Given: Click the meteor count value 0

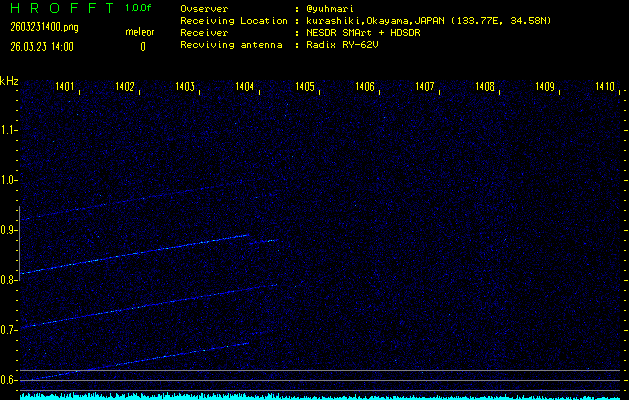Looking at the screenshot, I should point(142,46).
